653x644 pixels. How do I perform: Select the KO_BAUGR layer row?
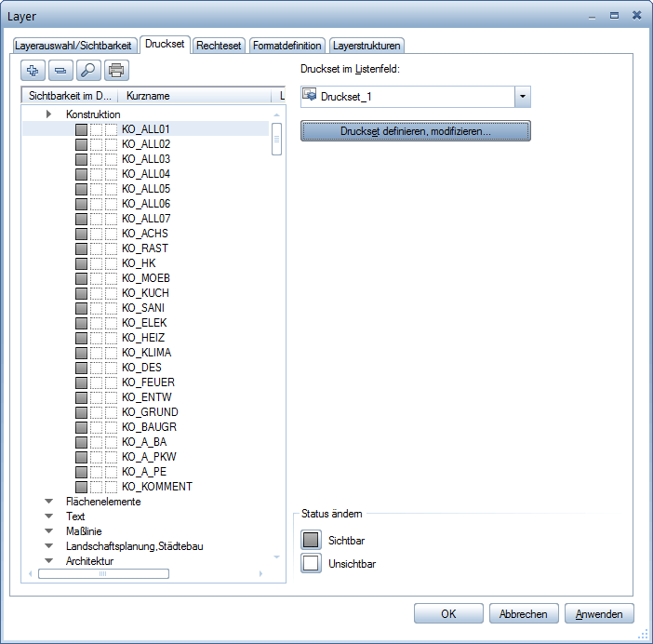coord(146,427)
